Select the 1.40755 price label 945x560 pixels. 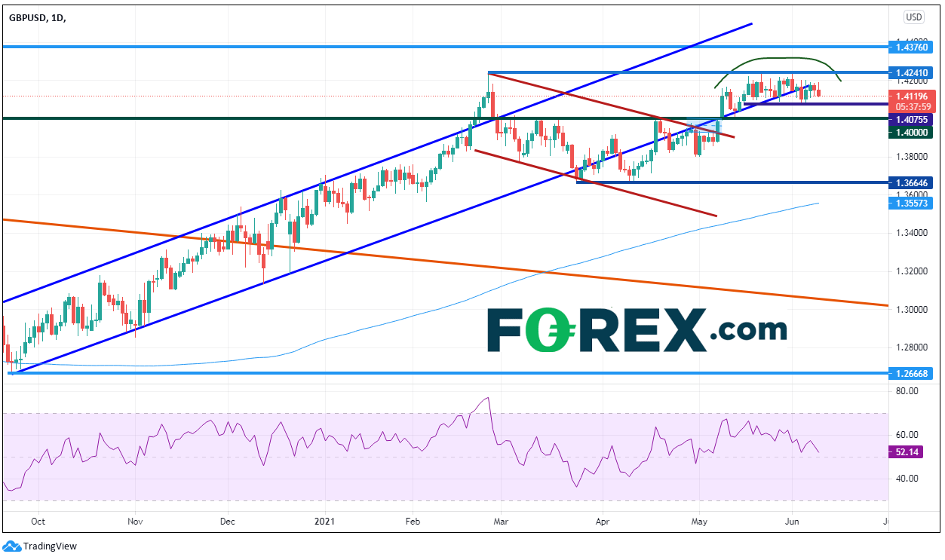click(x=912, y=120)
